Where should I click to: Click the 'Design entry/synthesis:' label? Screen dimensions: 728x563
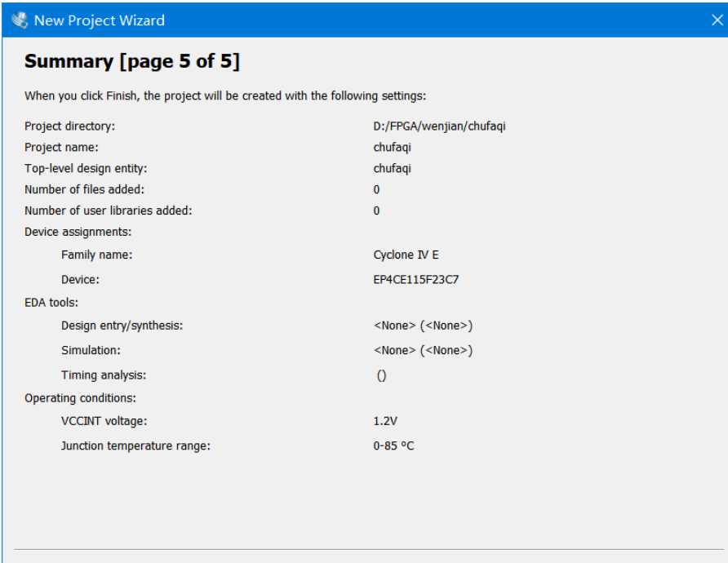click(x=122, y=326)
